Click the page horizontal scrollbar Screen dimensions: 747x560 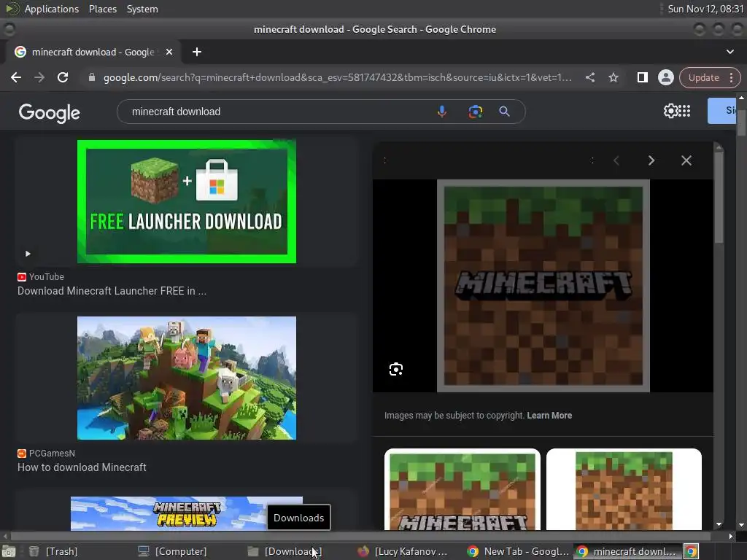point(360,536)
